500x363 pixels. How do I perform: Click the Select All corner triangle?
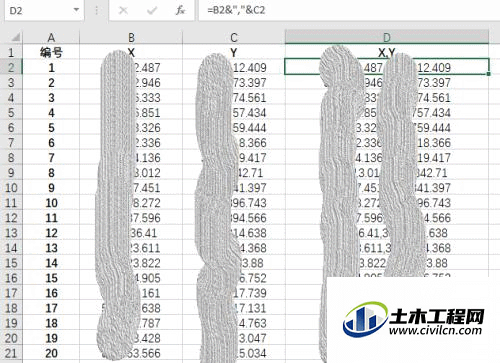16,37
